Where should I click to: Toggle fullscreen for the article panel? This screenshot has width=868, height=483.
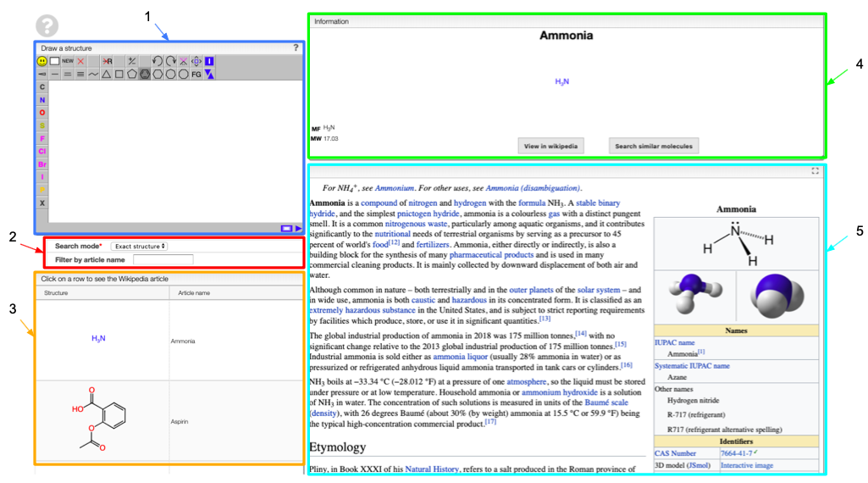pyautogui.click(x=815, y=171)
